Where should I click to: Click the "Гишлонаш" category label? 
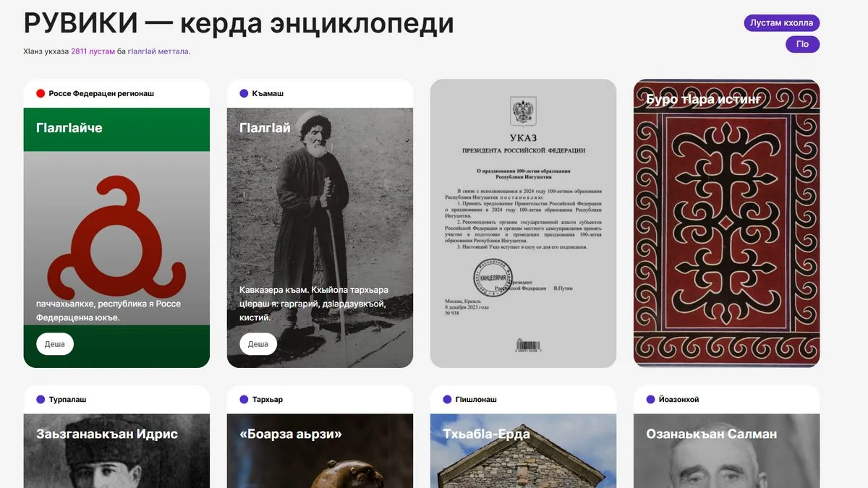pos(477,399)
